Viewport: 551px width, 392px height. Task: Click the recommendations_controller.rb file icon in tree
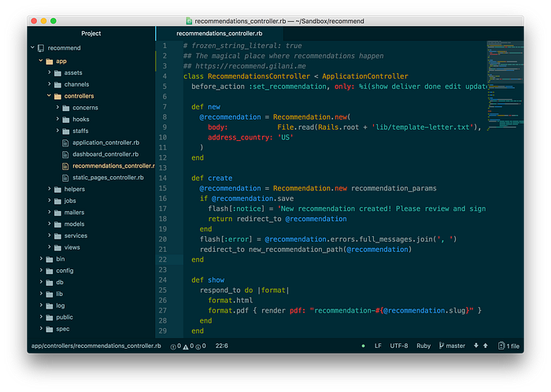click(x=65, y=166)
